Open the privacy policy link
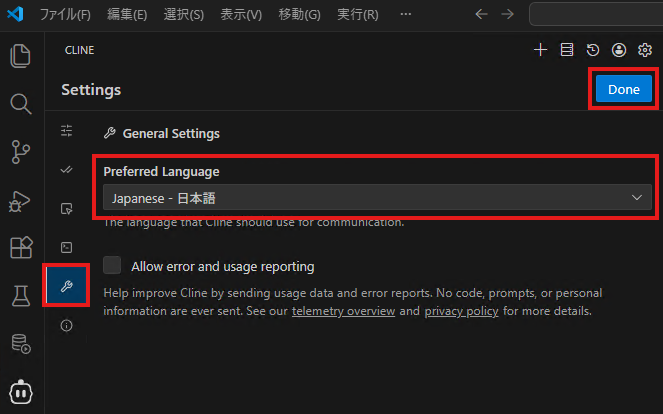The height and width of the screenshot is (414, 663). (x=461, y=311)
